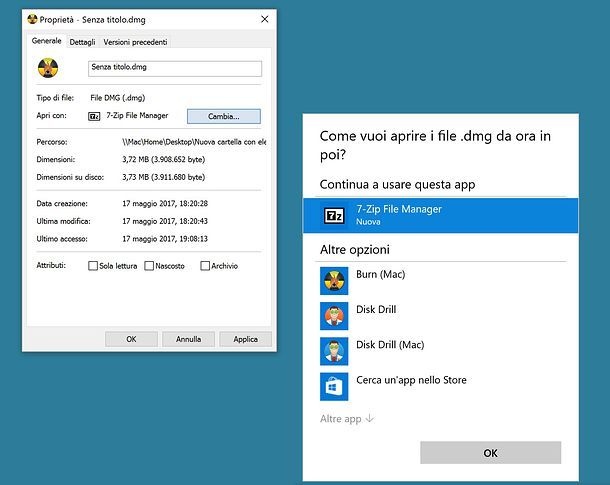Toggle the Nascosto attribute checkbox
This screenshot has height=485, width=610.
pos(149,266)
